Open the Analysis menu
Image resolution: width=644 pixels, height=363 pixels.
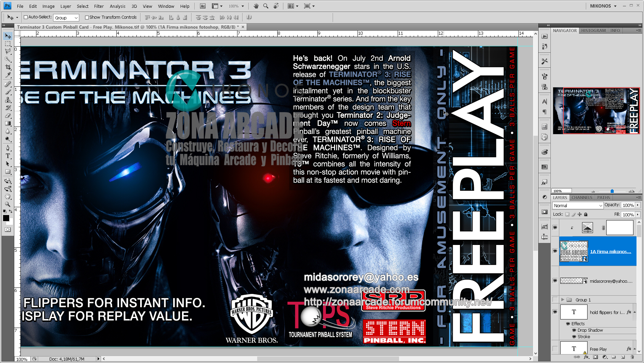tap(117, 6)
